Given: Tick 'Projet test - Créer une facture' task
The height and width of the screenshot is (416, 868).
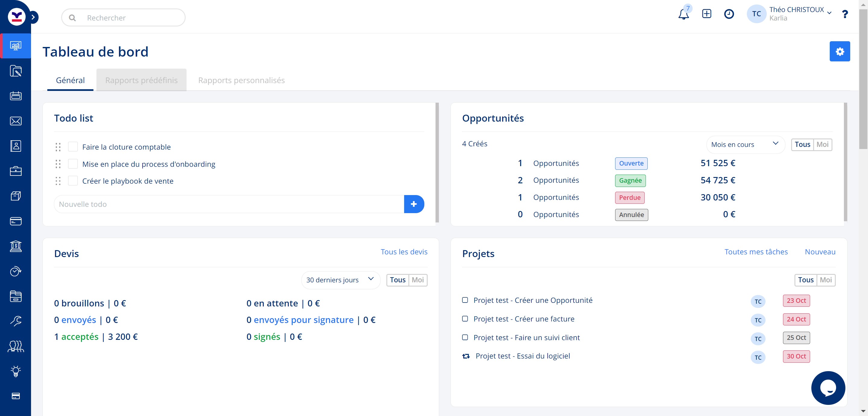Looking at the screenshot, I should click(x=465, y=318).
